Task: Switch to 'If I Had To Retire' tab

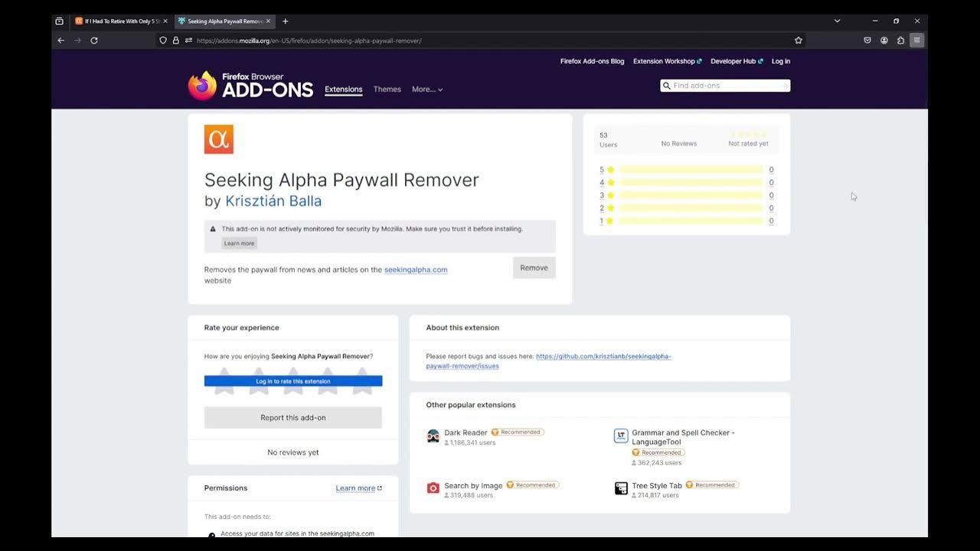Action: click(121, 21)
